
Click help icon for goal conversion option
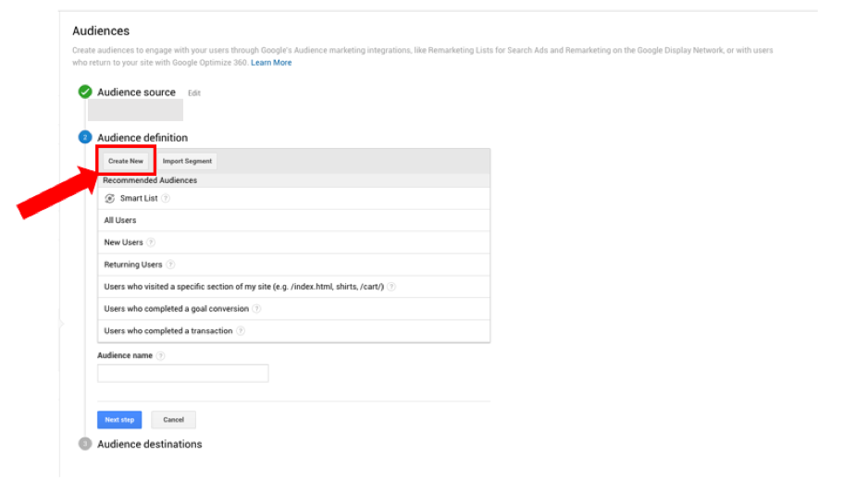click(x=256, y=309)
